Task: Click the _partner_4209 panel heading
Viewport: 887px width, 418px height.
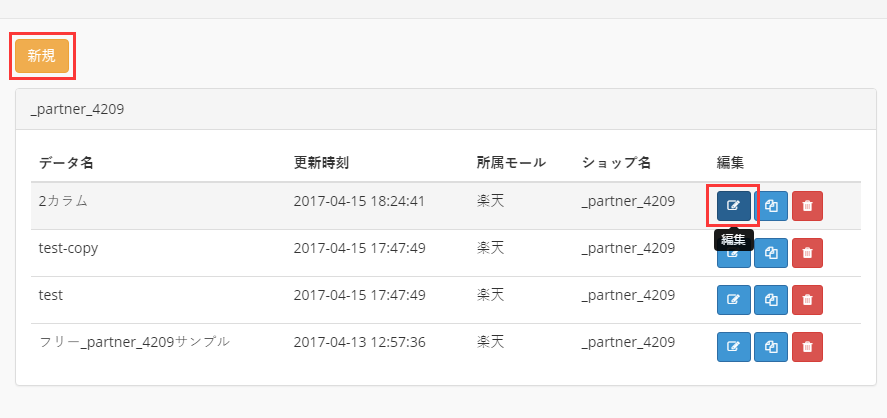Action: (77, 108)
